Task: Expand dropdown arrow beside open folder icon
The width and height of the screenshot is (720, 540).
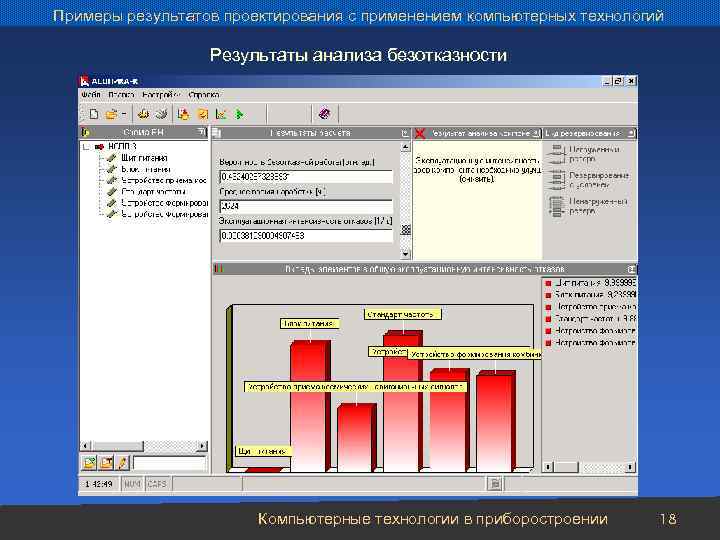Action: (x=124, y=114)
